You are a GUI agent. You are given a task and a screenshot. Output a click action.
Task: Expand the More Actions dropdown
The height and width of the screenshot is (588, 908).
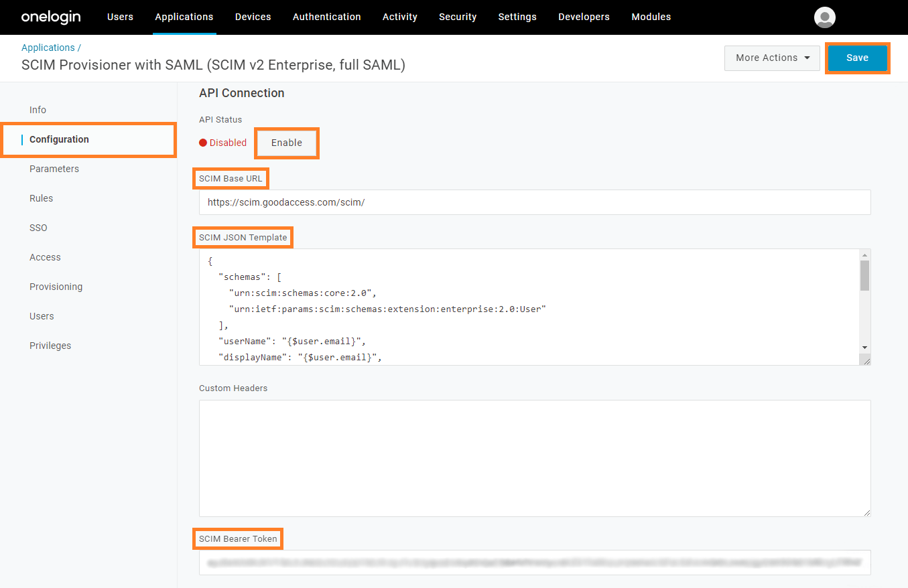[x=773, y=58]
